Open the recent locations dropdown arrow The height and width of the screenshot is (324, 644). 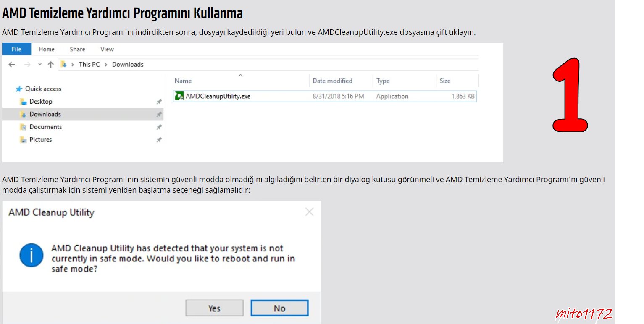click(40, 65)
